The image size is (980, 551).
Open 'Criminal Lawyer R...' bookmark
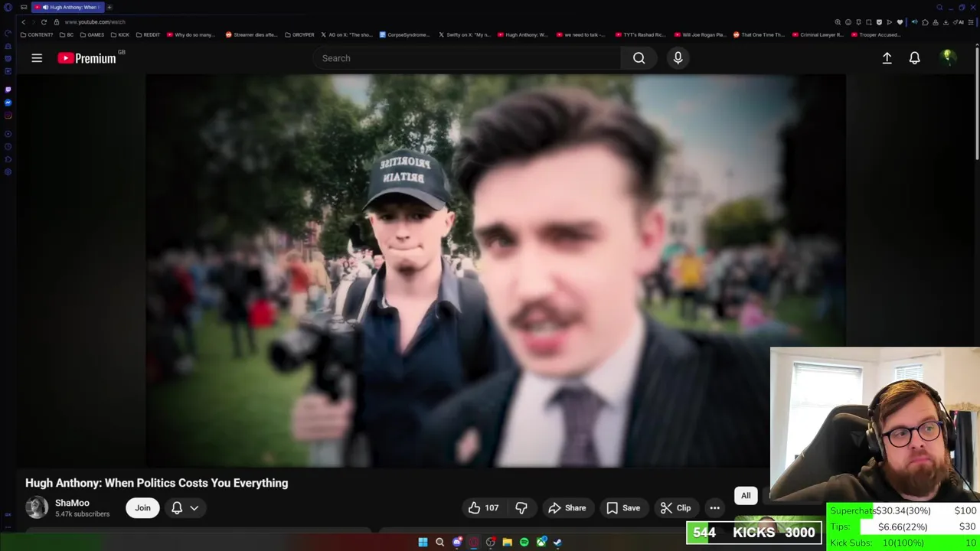click(818, 34)
